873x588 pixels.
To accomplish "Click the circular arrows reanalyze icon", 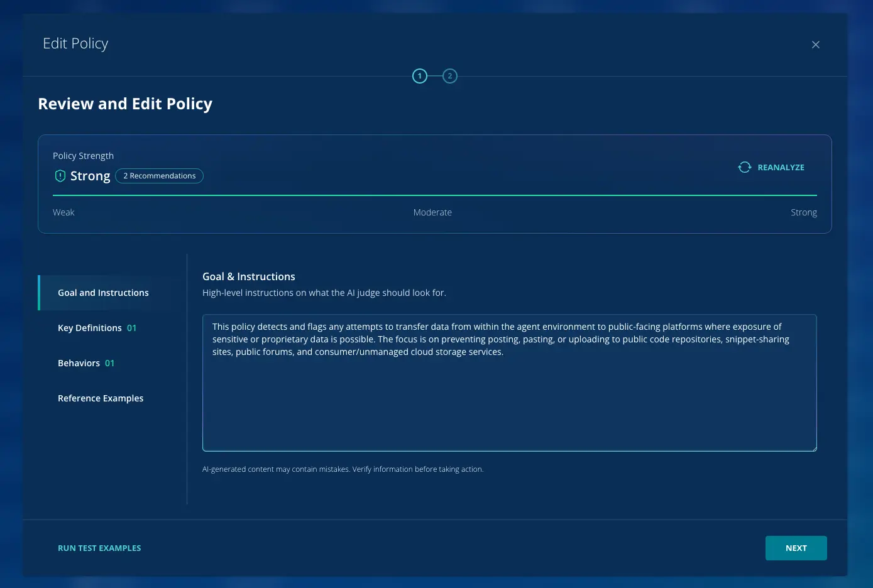I will (x=744, y=167).
